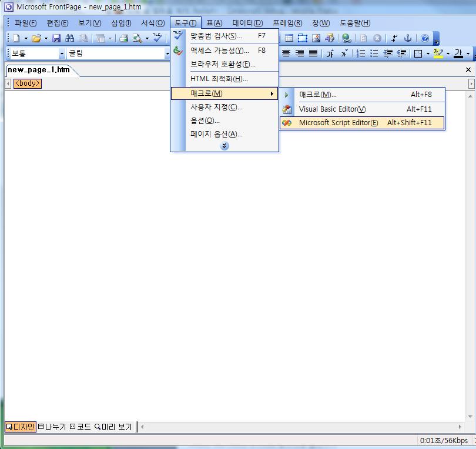Open the 보기(V) menu
The image size is (476, 449).
click(x=89, y=23)
